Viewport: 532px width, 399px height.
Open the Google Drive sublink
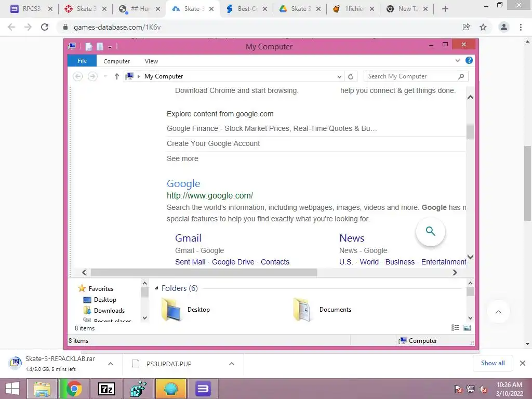pyautogui.click(x=233, y=262)
